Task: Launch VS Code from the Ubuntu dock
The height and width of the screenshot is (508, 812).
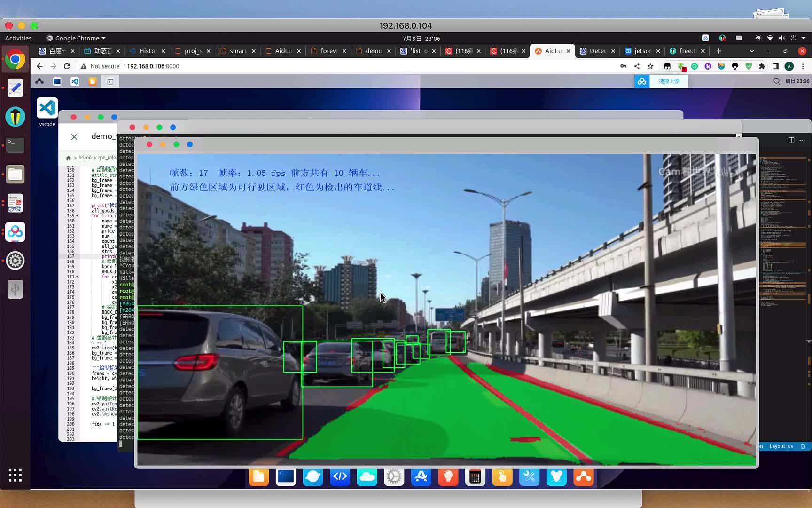Action: 47,108
